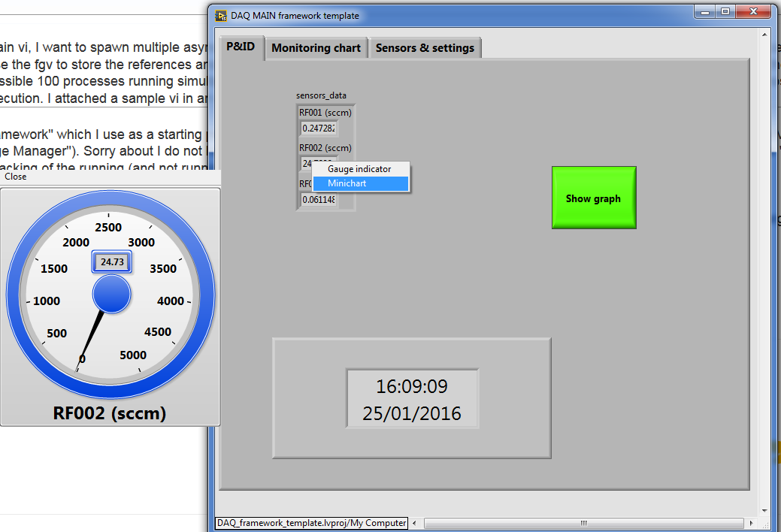Choose Gauge indicator from context menu
The image size is (781, 532).
[359, 169]
